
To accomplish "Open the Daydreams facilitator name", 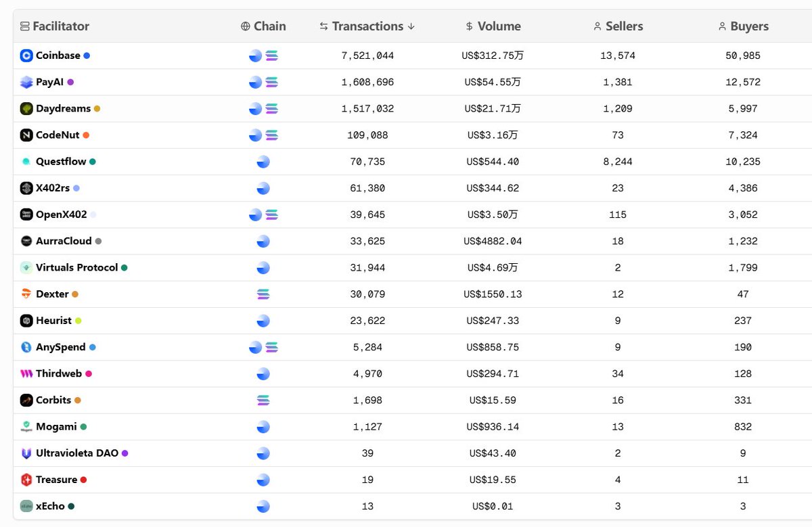I will click(63, 108).
